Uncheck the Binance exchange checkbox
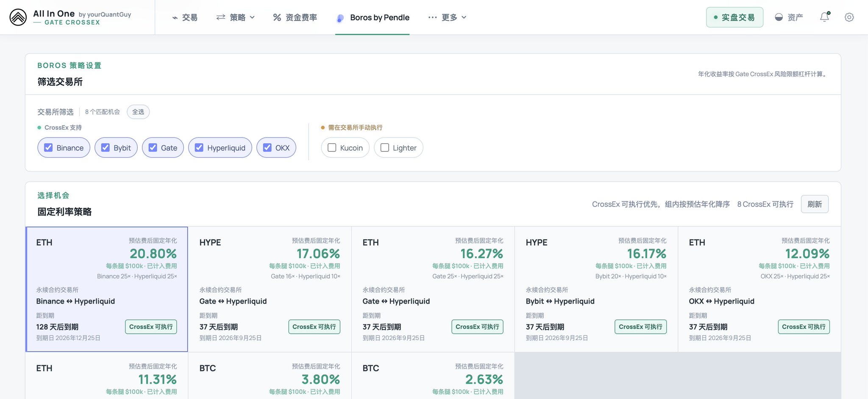The width and height of the screenshot is (868, 399). [48, 148]
